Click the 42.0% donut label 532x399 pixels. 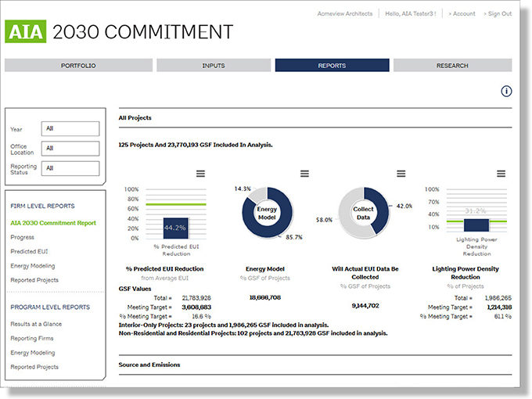point(404,206)
